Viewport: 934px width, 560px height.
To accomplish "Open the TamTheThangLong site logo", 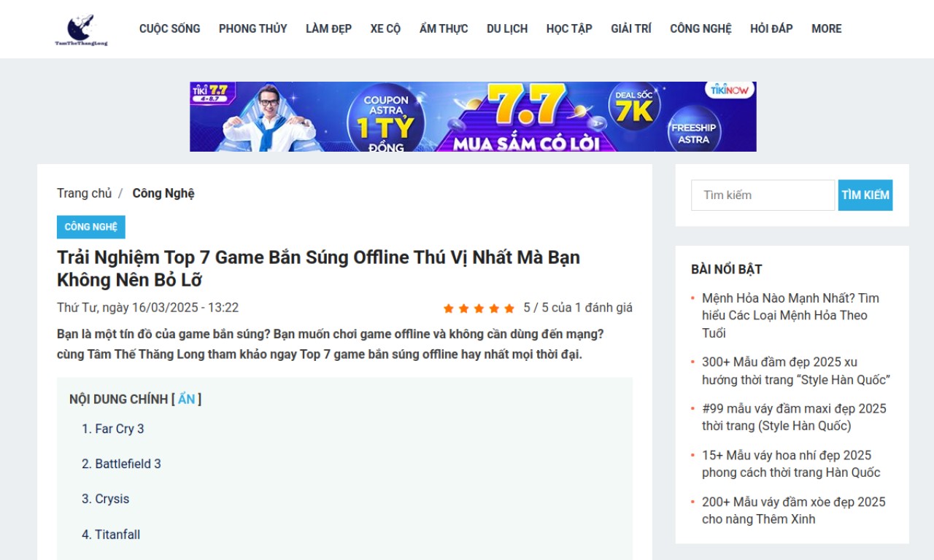I will tap(81, 30).
